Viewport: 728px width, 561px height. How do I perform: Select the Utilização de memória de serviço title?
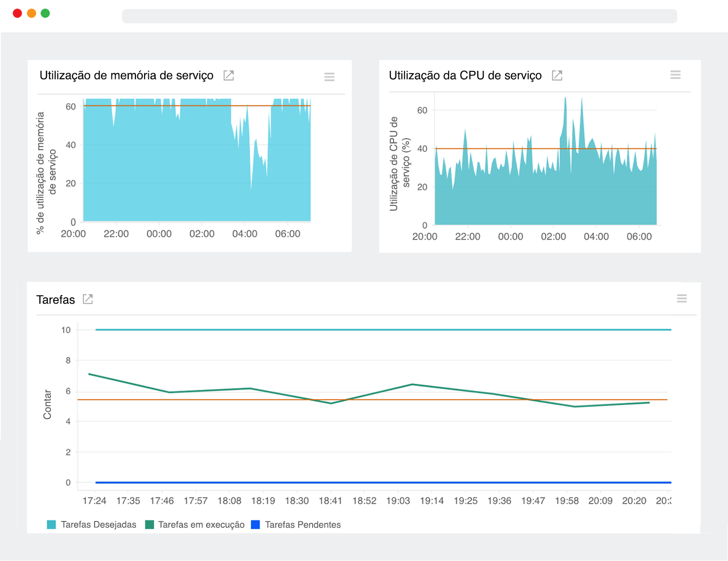[x=126, y=75]
